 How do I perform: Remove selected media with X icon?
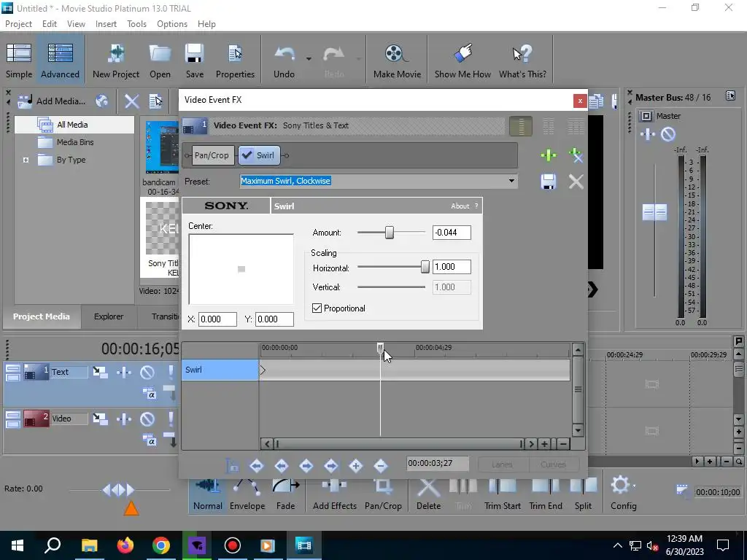[x=131, y=101]
